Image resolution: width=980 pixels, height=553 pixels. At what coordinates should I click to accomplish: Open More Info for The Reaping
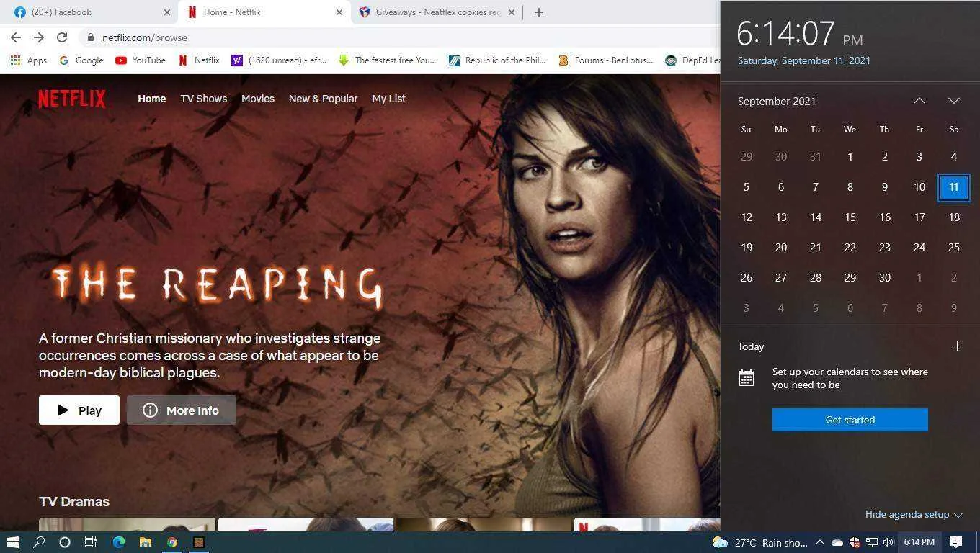182,410
